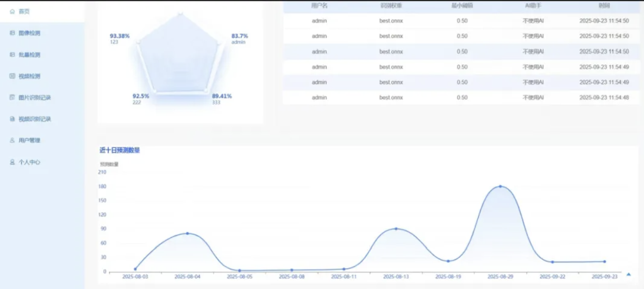The height and width of the screenshot is (289, 644).
Task: Select the timestamp 2025-09-23 11:54:48 cell
Action: [604, 98]
